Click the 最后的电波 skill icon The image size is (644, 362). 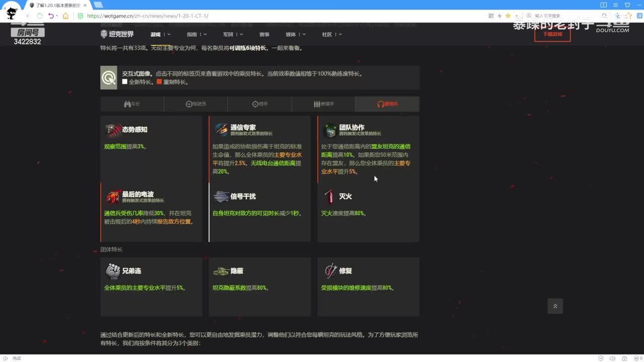pos(113,197)
